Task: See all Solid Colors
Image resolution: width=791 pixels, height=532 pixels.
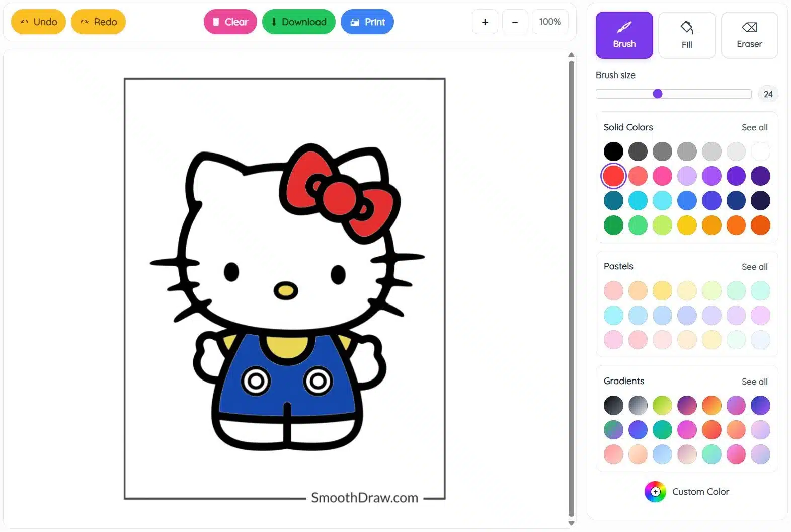Action: (754, 127)
